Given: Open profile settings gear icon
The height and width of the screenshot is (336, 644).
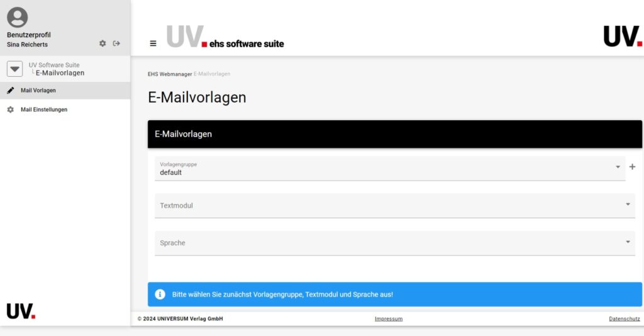Looking at the screenshot, I should [103, 43].
